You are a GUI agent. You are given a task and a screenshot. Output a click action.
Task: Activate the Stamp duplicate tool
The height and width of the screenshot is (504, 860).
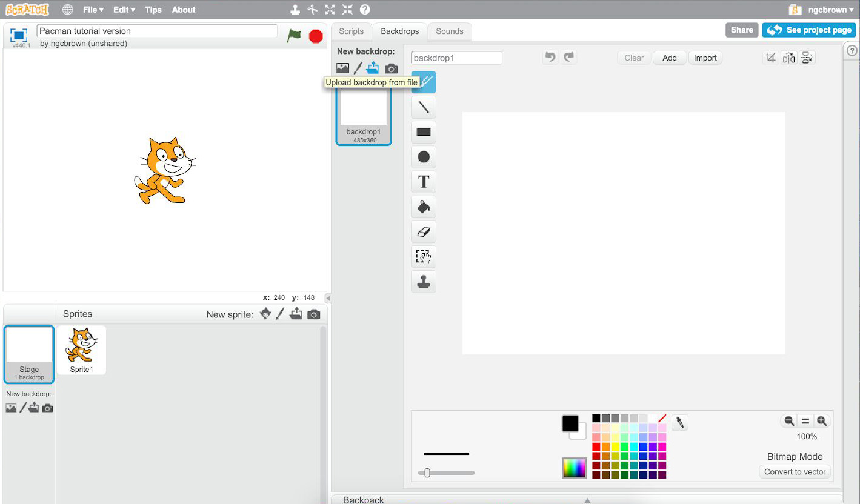tap(424, 282)
